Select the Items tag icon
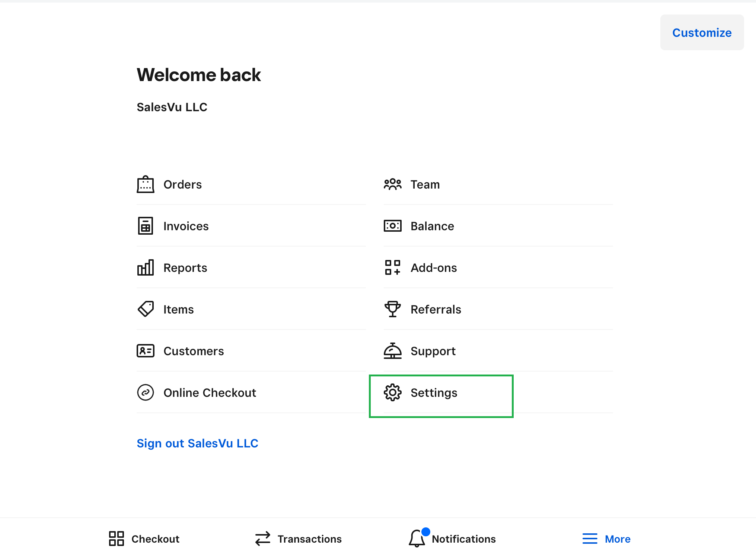756x559 pixels. coord(145,309)
